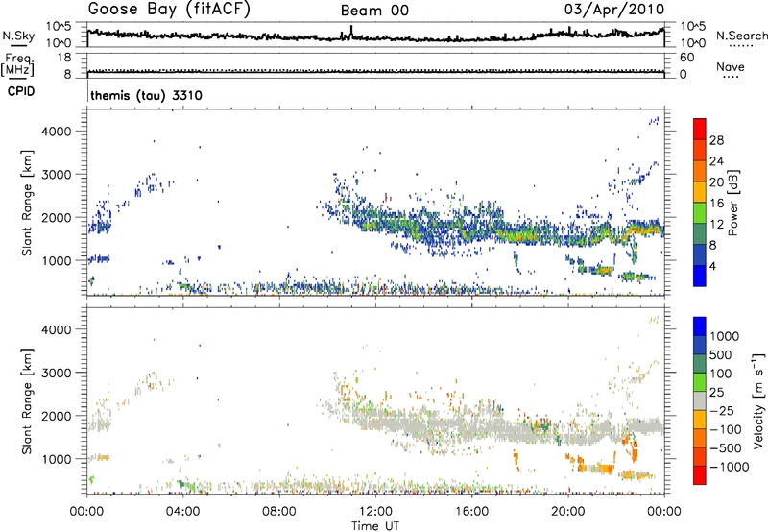Click the Velocity panel 'Slant Range [km]' axis label
The width and height of the screenshot is (768, 532).
click(27, 401)
